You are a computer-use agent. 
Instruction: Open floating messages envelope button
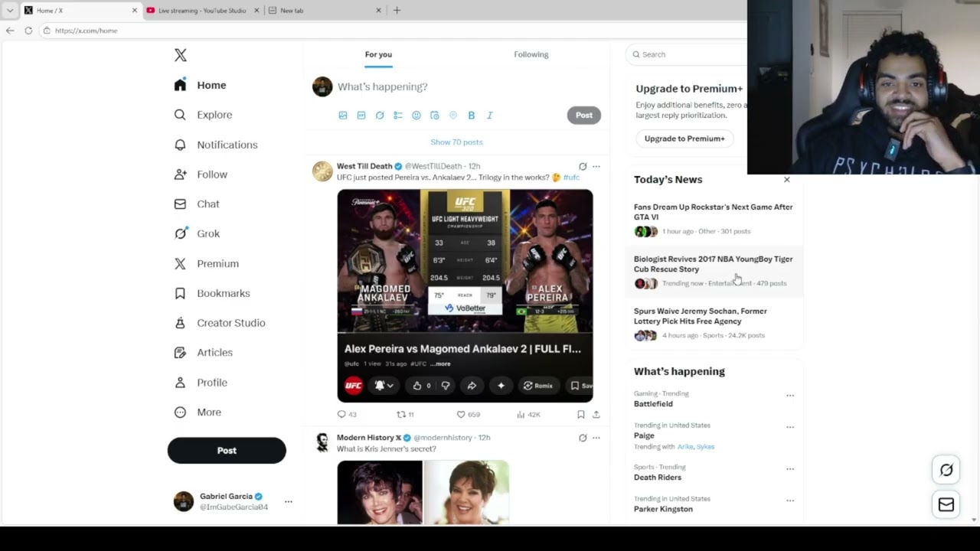tap(946, 504)
